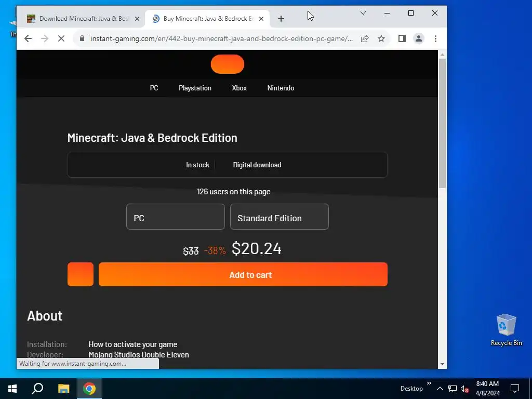The height and width of the screenshot is (399, 532).
Task: Open the Windows Start menu
Action: pyautogui.click(x=12, y=389)
